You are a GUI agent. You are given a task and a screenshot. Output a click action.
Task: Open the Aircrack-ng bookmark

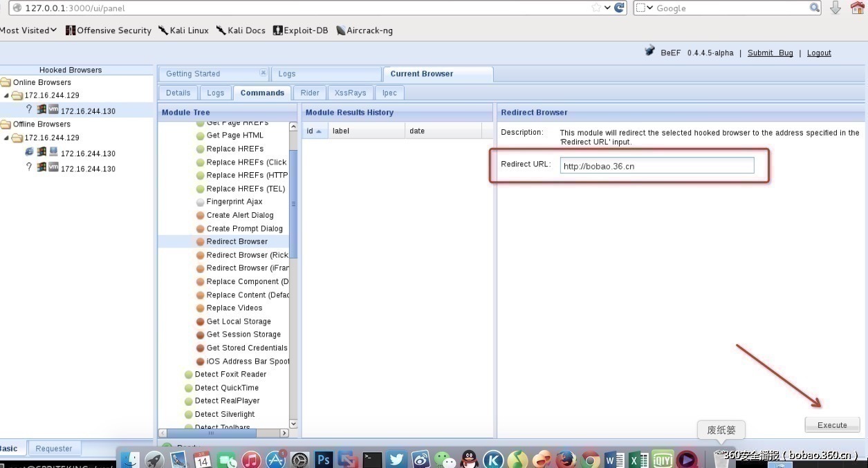click(364, 30)
